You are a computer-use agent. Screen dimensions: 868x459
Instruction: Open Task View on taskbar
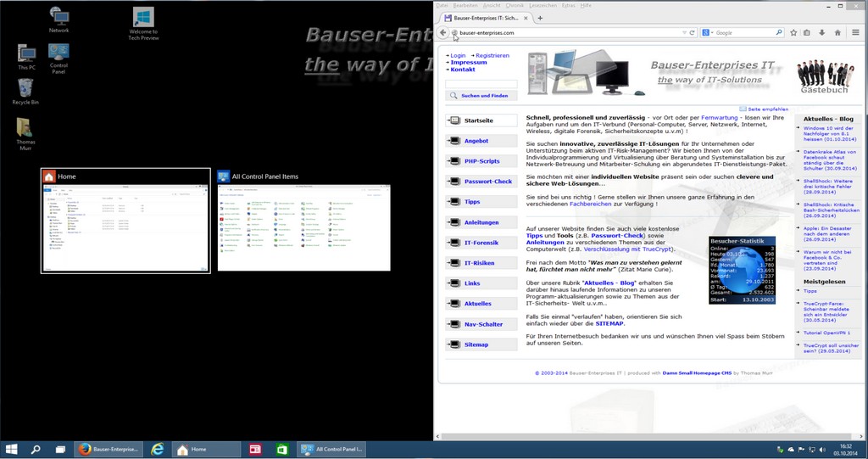(60, 450)
